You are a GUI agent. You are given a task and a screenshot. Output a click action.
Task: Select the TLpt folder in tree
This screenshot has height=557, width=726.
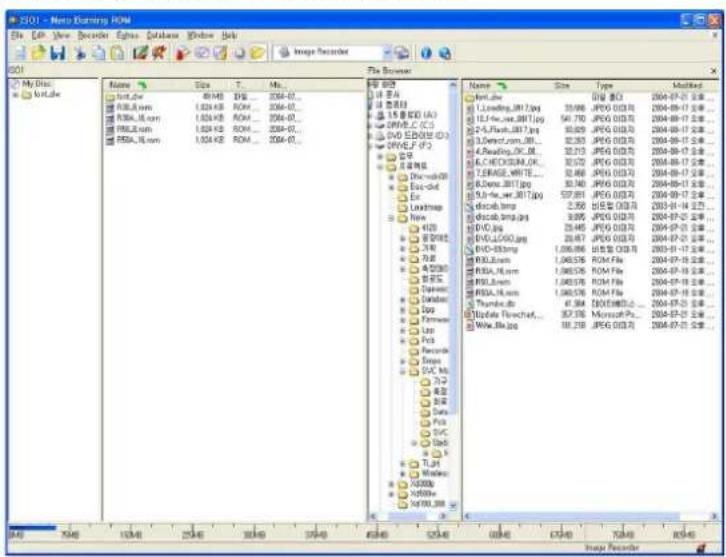point(431,463)
